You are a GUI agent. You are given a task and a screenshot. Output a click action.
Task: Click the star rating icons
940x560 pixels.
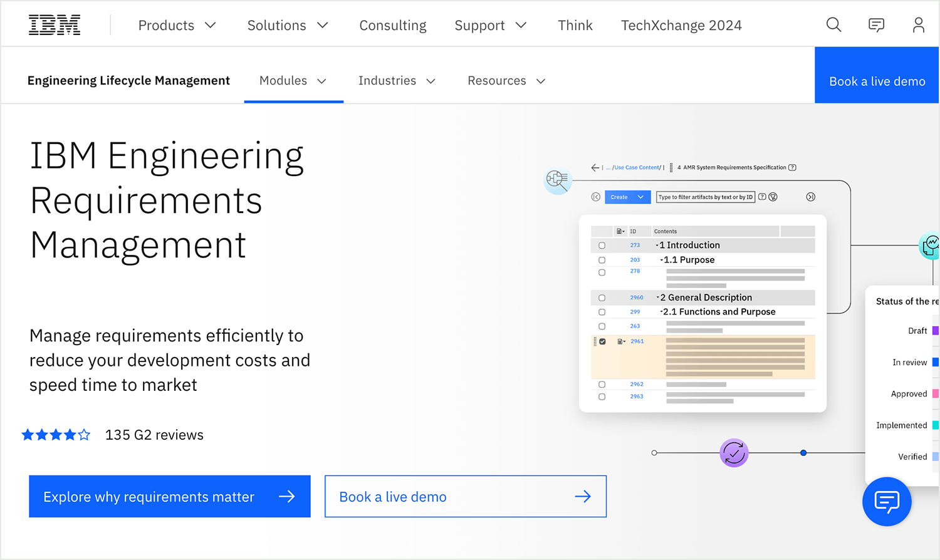coord(56,435)
